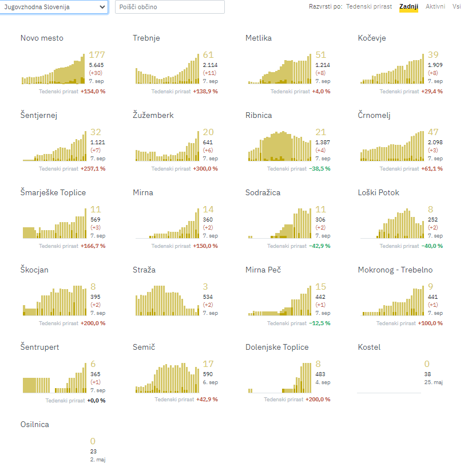
Task: Open the Ribnica municipality title
Action: point(259,115)
